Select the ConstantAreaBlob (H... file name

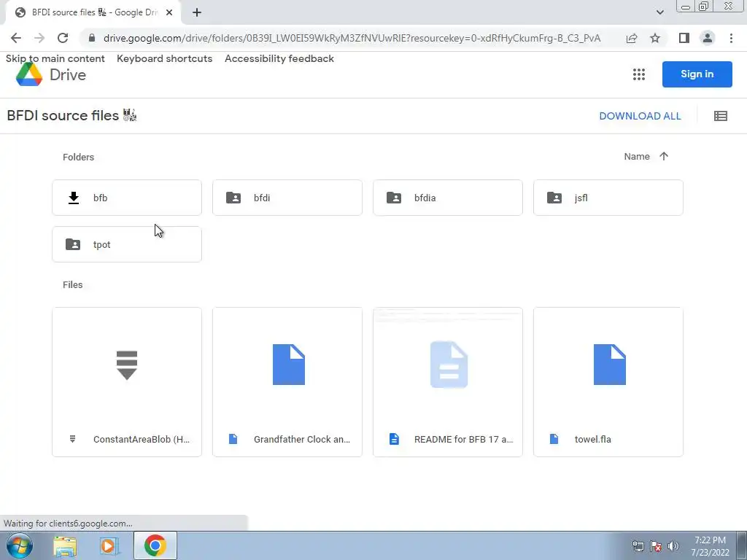pos(142,440)
